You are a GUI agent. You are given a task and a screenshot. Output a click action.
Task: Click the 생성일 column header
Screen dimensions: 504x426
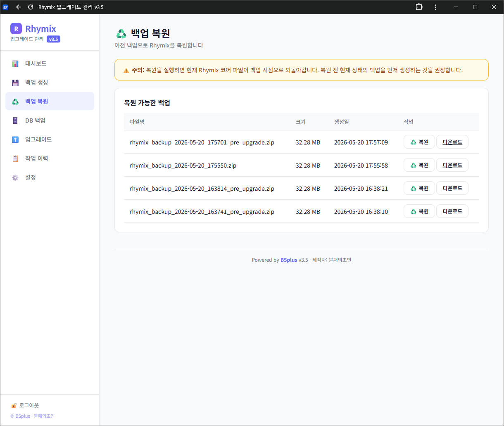click(341, 122)
